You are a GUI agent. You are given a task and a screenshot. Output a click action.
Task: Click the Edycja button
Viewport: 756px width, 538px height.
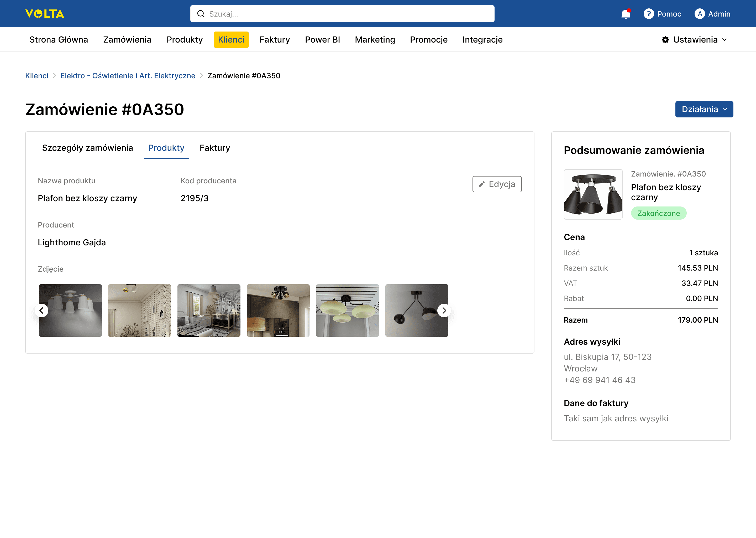coord(497,184)
